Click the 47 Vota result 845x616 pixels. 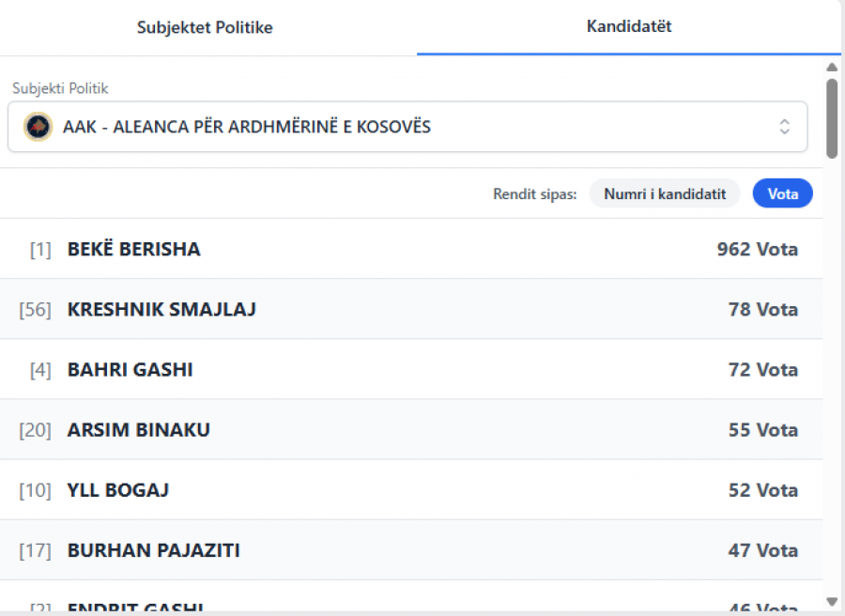coord(762,550)
